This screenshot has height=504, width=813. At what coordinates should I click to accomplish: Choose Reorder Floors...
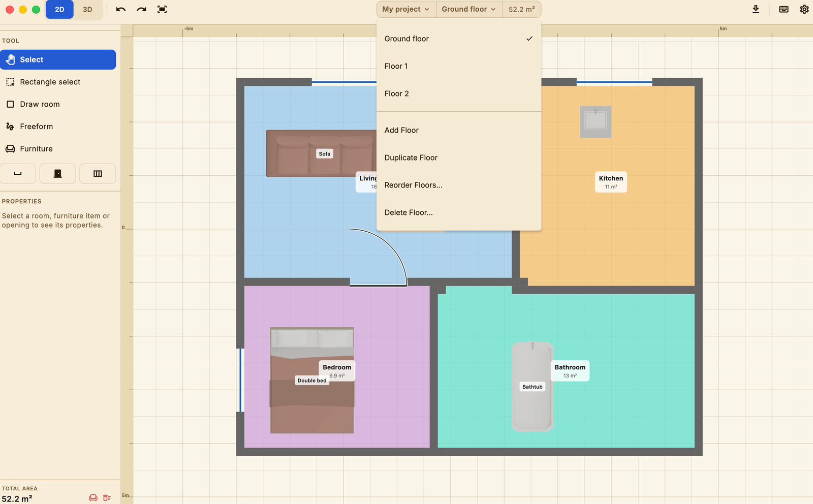pyautogui.click(x=459, y=185)
